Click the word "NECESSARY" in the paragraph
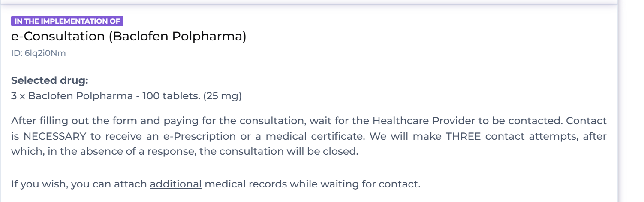644x202 pixels. tap(54, 137)
